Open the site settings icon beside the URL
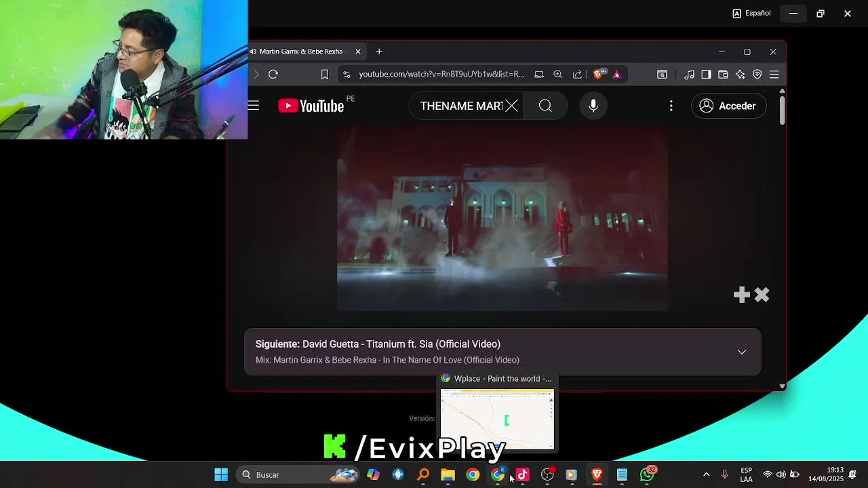Image resolution: width=868 pixels, height=488 pixels. coord(347,75)
